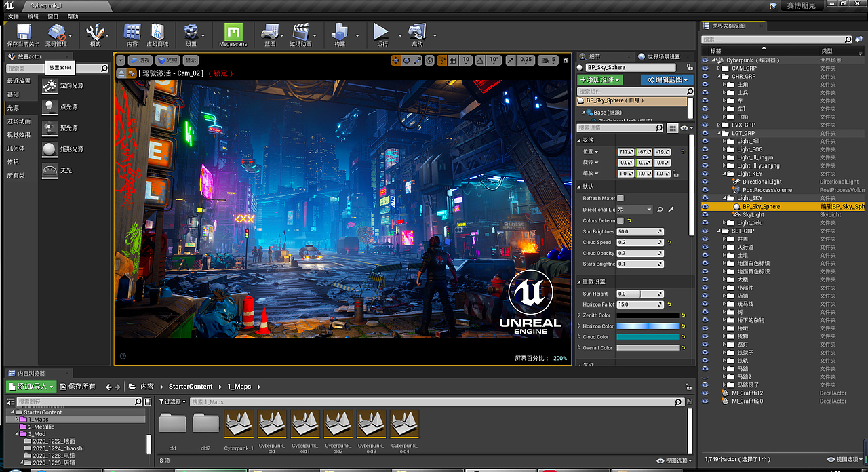
Task: Hide the DirectionalLight via its eye icon
Action: (x=705, y=182)
